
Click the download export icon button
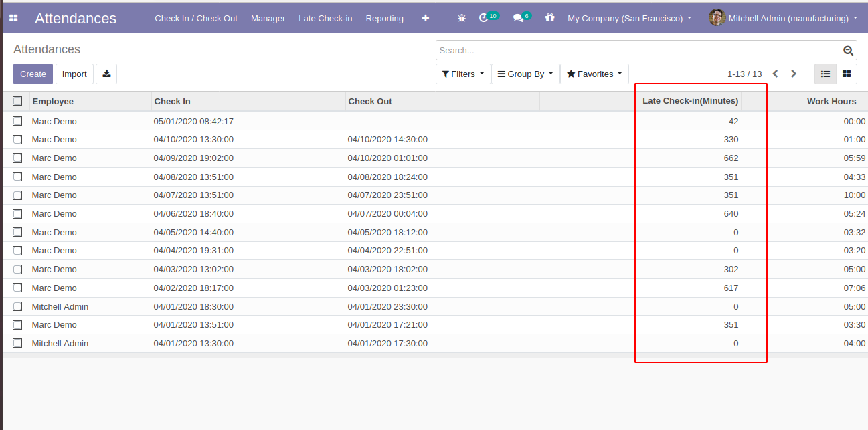[106, 74]
